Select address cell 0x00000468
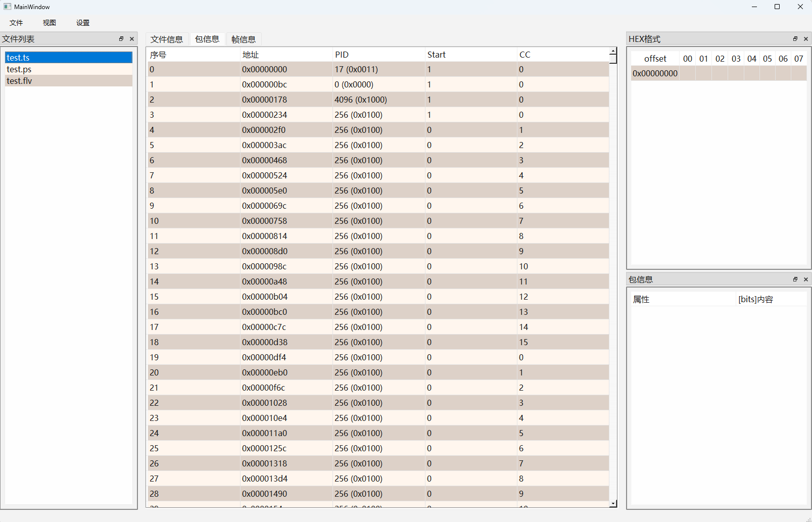812x522 pixels. (x=286, y=160)
